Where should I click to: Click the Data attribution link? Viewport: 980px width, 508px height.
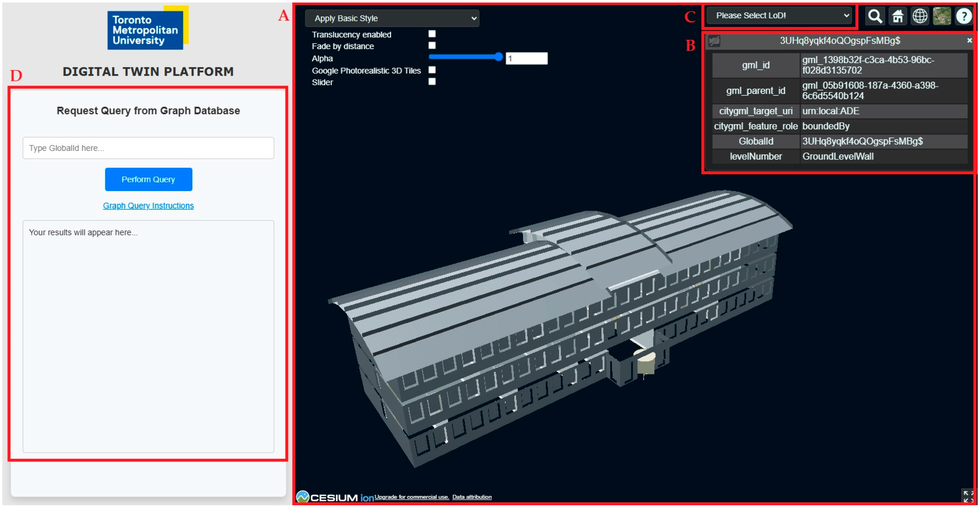(x=472, y=497)
